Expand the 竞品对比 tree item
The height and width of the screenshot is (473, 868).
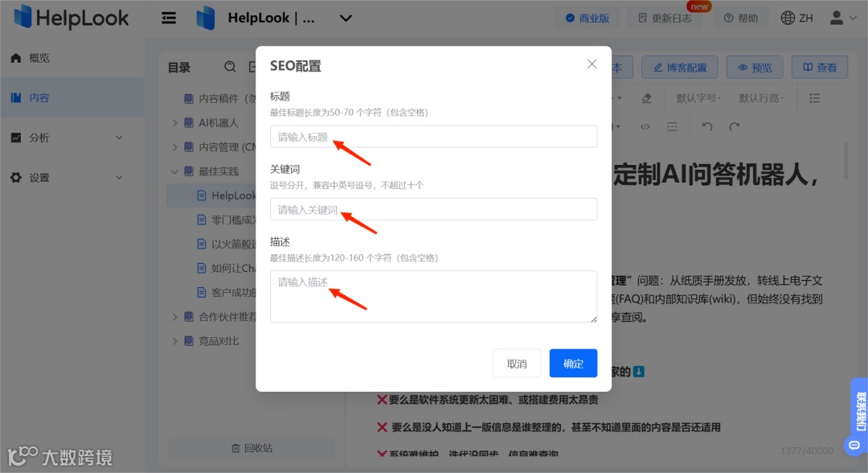(176, 340)
